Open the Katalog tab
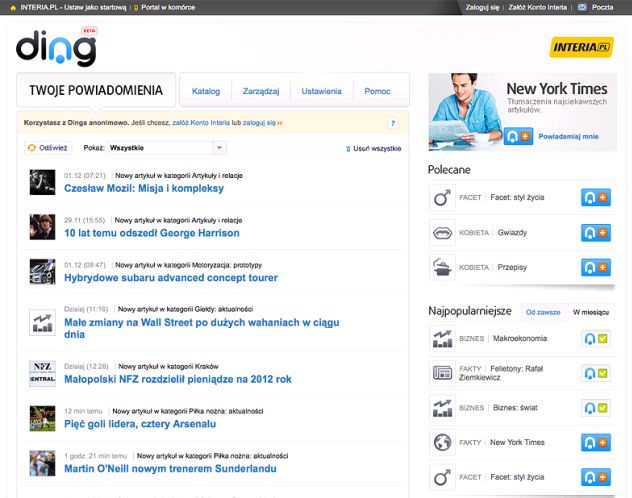The image size is (632, 498). [x=206, y=91]
